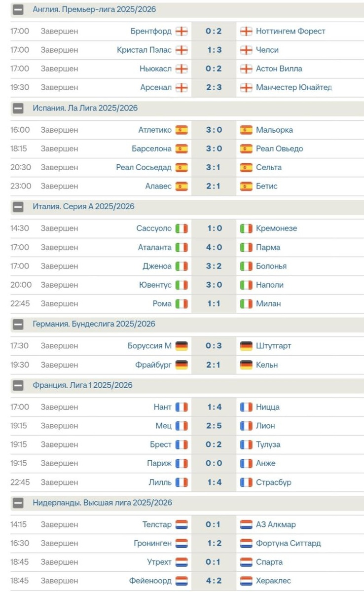Image resolution: width=364 pixels, height=592 pixels.
Task: Click the Spain flag beside Барселона
Action: (x=182, y=148)
